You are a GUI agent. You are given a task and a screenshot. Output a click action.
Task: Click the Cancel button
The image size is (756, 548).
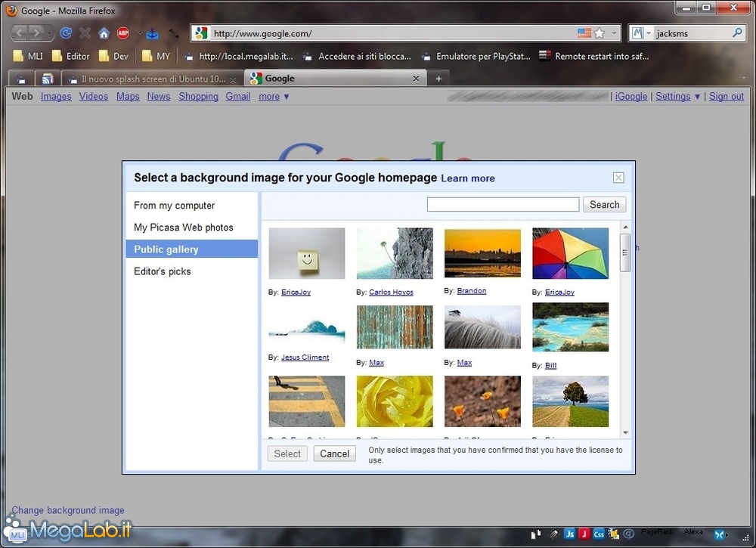[335, 454]
